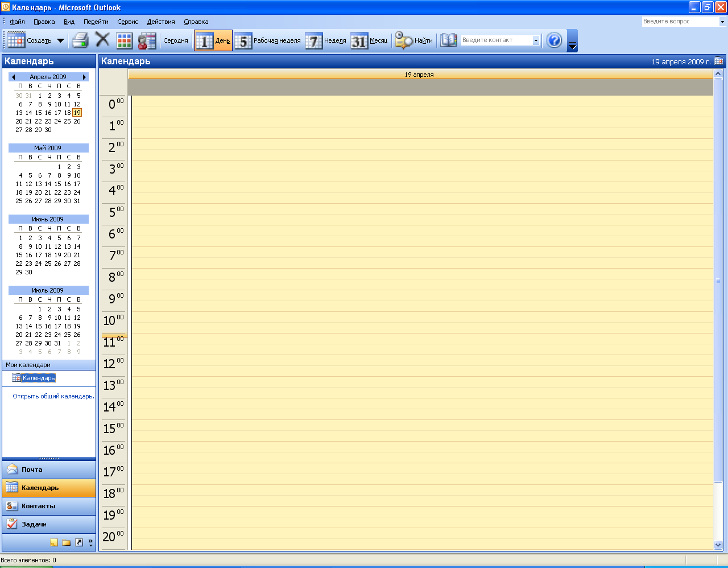
Task: Expand the Введите вопрос dropdown arrow
Action: coord(722,22)
